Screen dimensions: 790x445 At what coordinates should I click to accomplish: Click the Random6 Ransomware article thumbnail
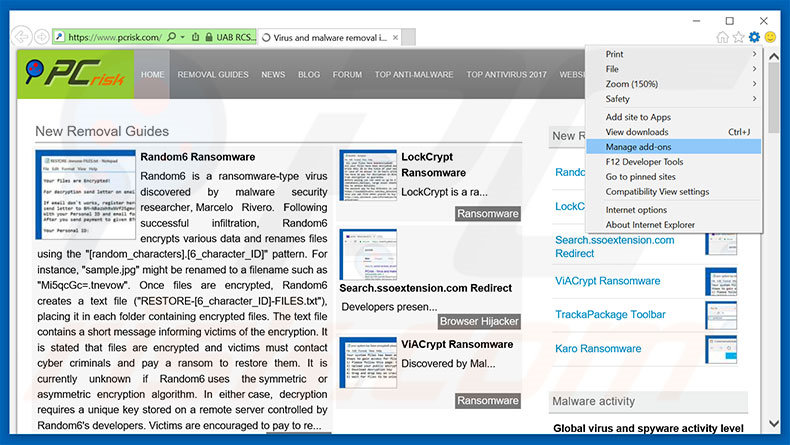pyautogui.click(x=85, y=193)
